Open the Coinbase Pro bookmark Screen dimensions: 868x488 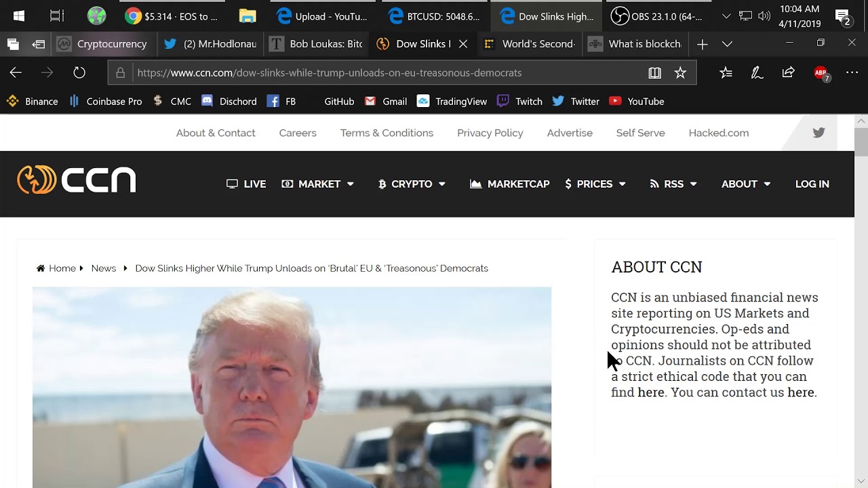105,101
